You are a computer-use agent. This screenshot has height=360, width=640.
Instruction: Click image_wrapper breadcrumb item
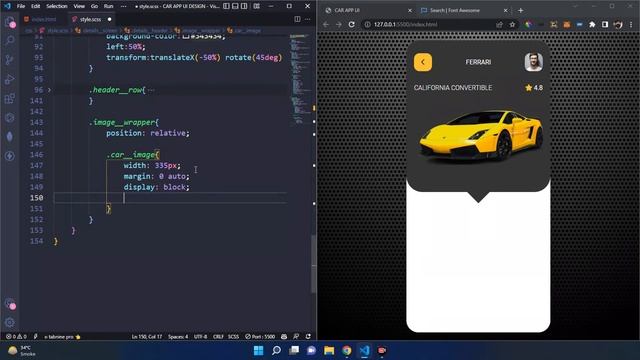(198, 31)
